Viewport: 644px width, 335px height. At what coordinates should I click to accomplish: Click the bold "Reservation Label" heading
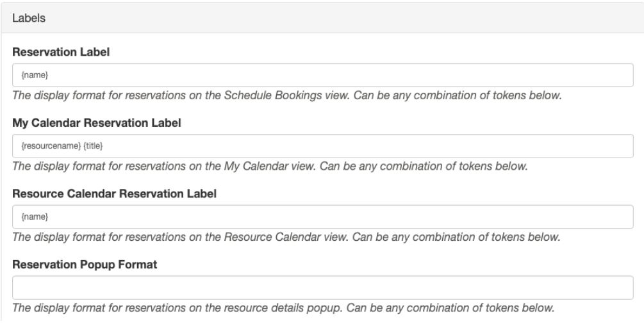pyautogui.click(x=61, y=53)
